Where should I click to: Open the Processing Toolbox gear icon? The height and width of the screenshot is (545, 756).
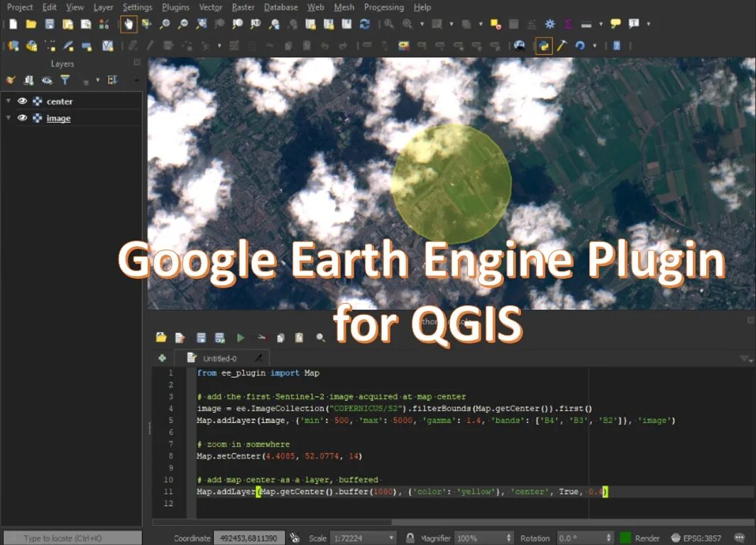[x=549, y=23]
